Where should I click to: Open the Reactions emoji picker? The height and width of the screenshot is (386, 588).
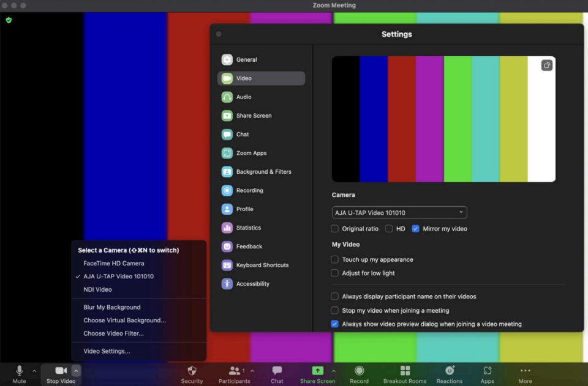[x=450, y=371]
